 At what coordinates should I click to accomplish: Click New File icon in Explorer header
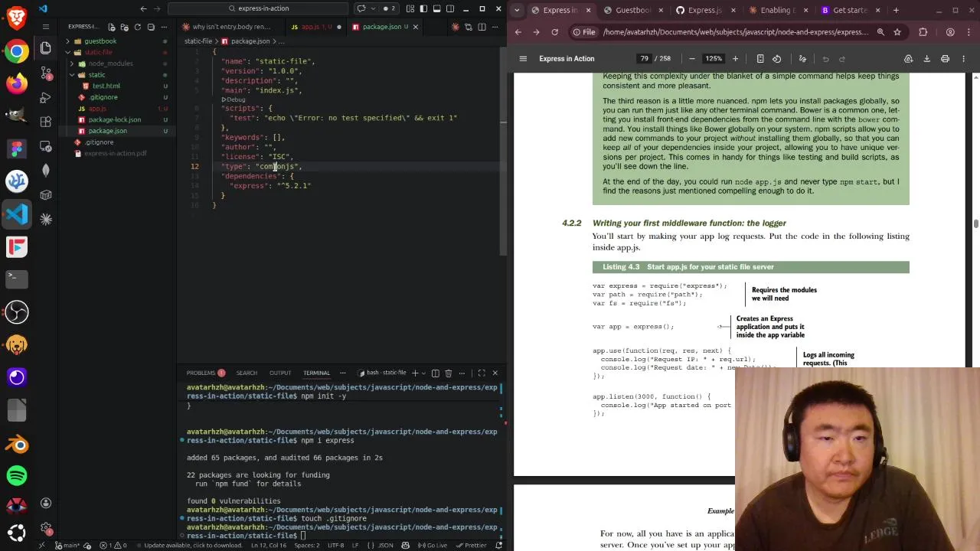pos(112,27)
